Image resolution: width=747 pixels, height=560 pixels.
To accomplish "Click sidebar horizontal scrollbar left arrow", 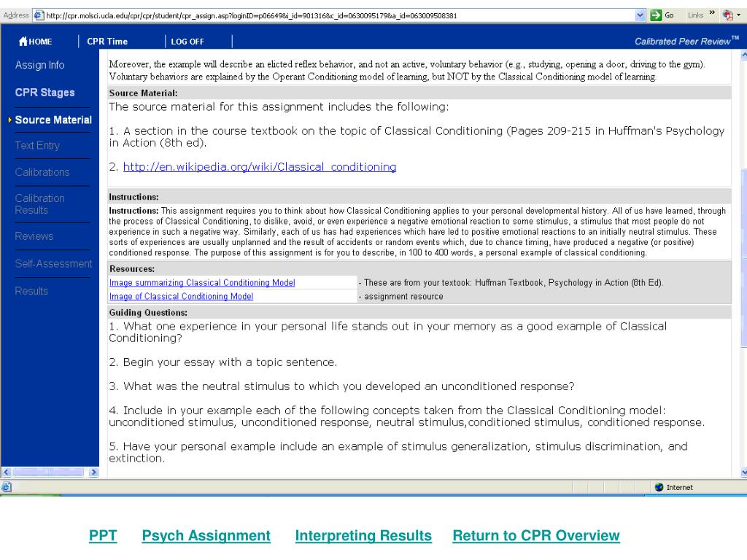I will [x=6, y=472].
